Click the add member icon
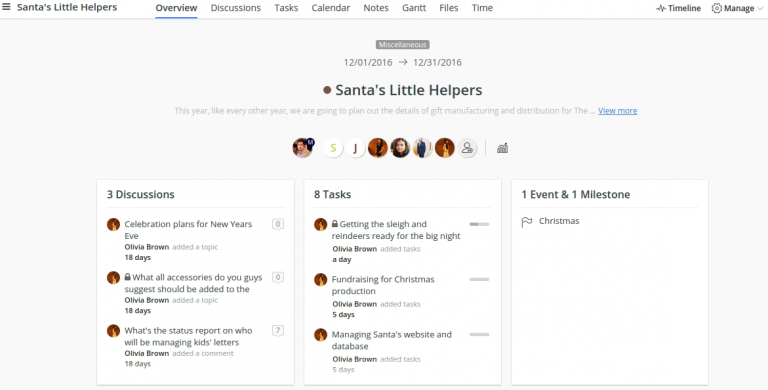768x390 pixels. (467, 148)
